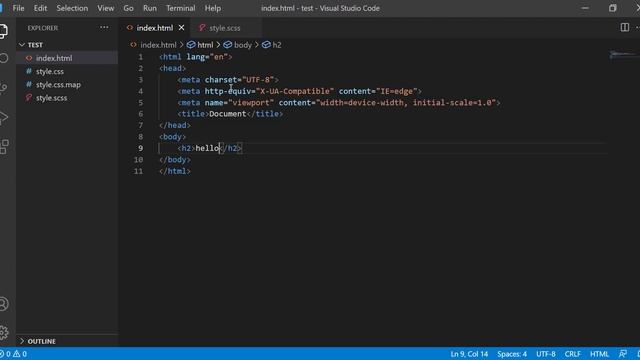Viewport: 640px width, 360px height.
Task: Open the Go menu
Action: 128,8
